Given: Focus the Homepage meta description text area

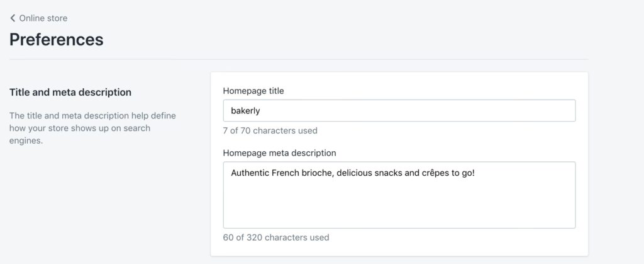Looking at the screenshot, I should (x=399, y=195).
